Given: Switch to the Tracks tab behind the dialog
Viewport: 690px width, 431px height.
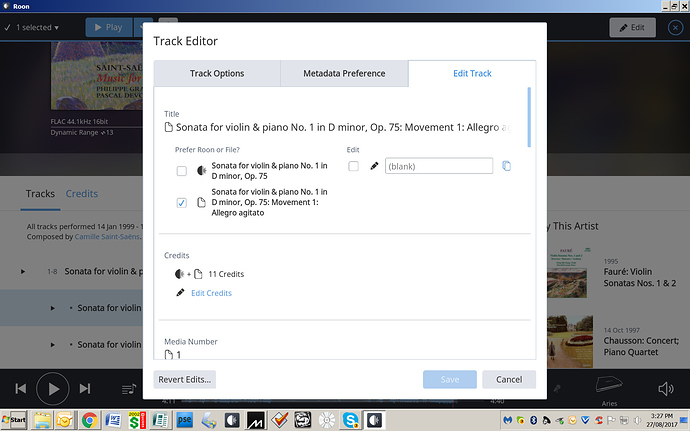Looking at the screenshot, I should coord(40,194).
